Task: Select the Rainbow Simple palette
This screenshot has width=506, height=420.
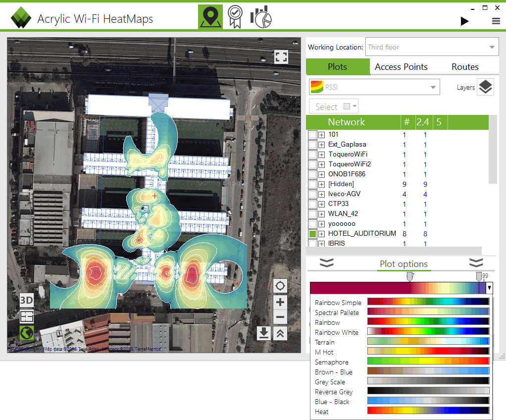Action: tap(402, 303)
